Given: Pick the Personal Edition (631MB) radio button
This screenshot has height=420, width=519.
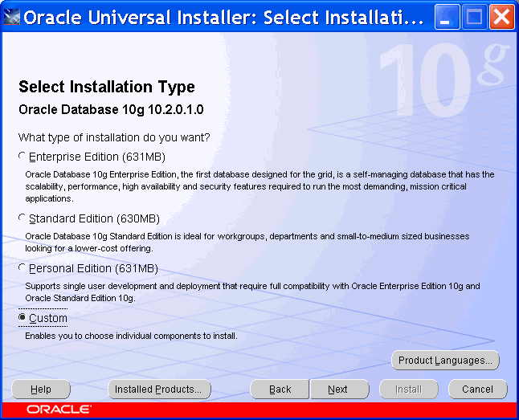Looking at the screenshot, I should tap(22, 268).
